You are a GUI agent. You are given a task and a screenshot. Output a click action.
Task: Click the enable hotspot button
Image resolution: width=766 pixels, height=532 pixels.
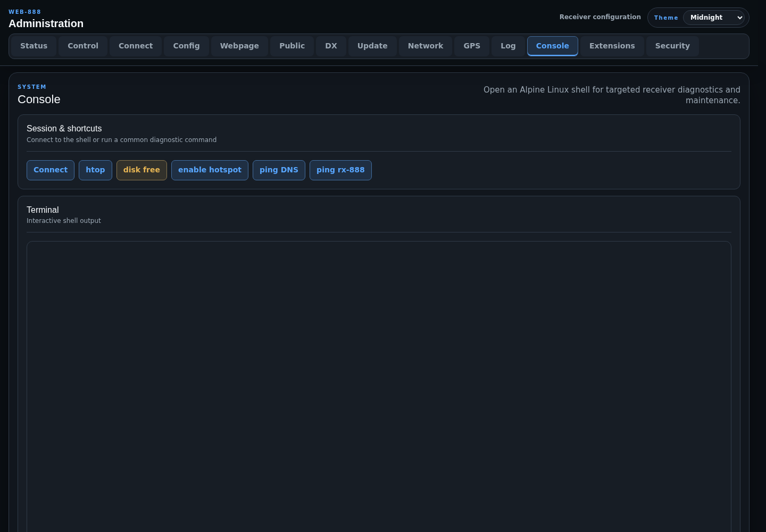click(x=210, y=170)
